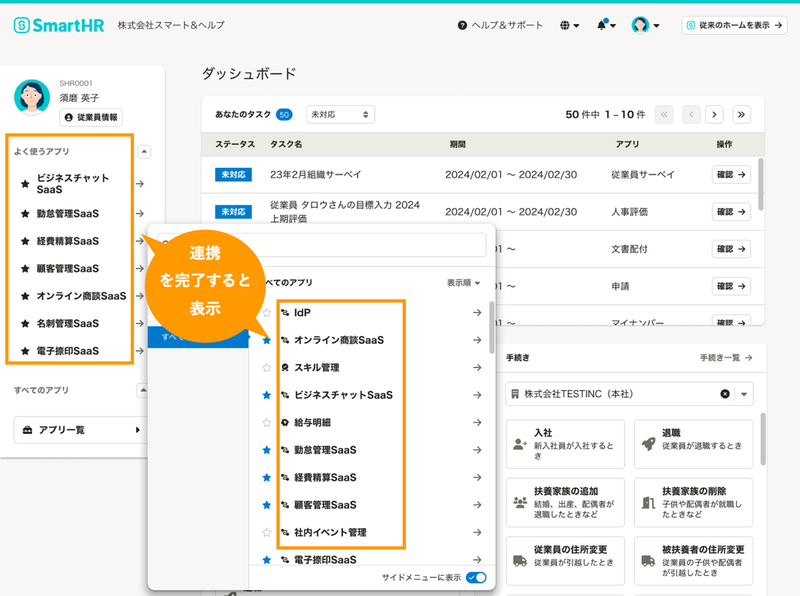Toggle favorite star for 経費精算SaaS in popup

(266, 478)
